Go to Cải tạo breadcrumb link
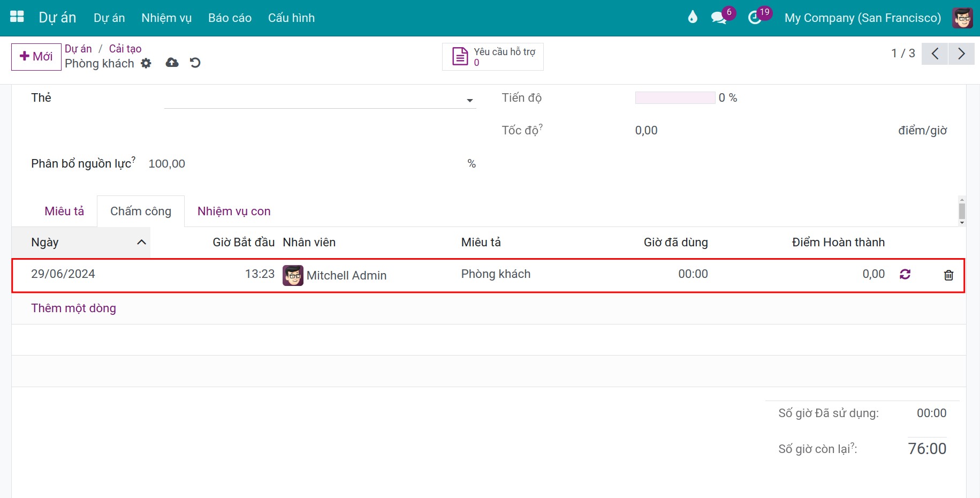Viewport: 980px width, 498px height. (125, 49)
